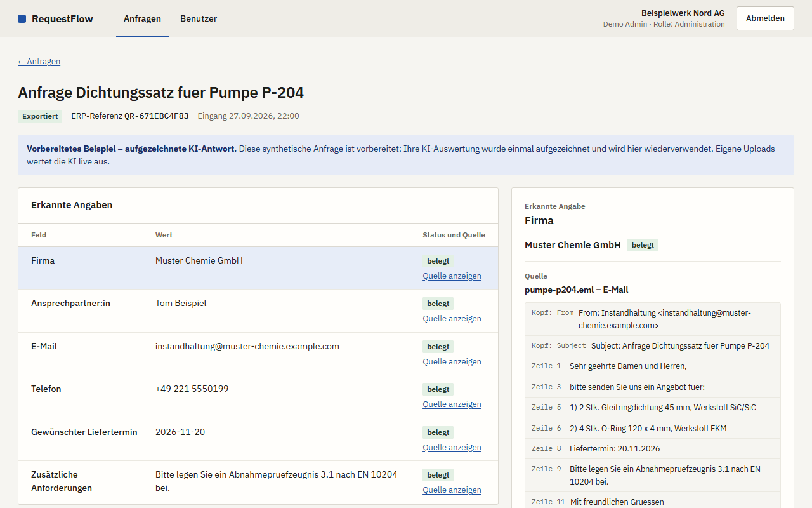Show source for Zusätzliche Anforderungen row
The image size is (812, 508).
(x=452, y=490)
